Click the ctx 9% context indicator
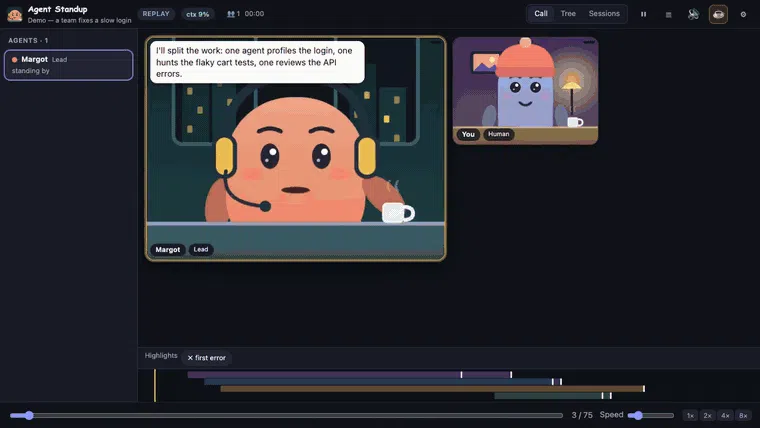The image size is (760, 428). pyautogui.click(x=197, y=14)
